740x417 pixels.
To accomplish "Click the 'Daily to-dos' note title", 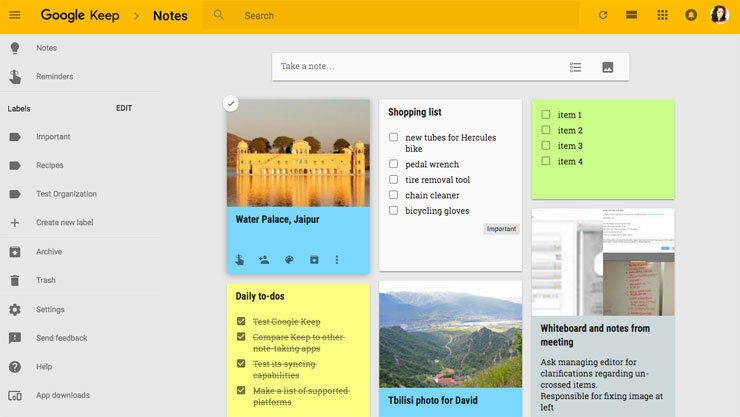I will pos(260,296).
